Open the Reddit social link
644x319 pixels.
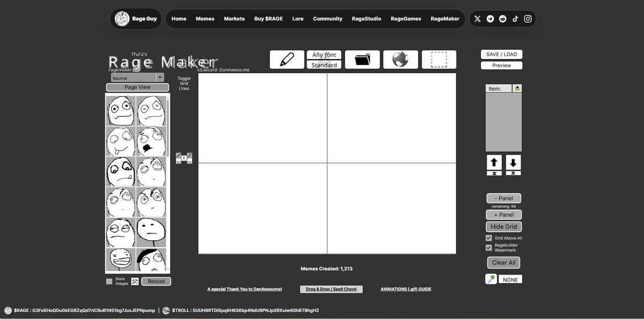[x=503, y=19]
